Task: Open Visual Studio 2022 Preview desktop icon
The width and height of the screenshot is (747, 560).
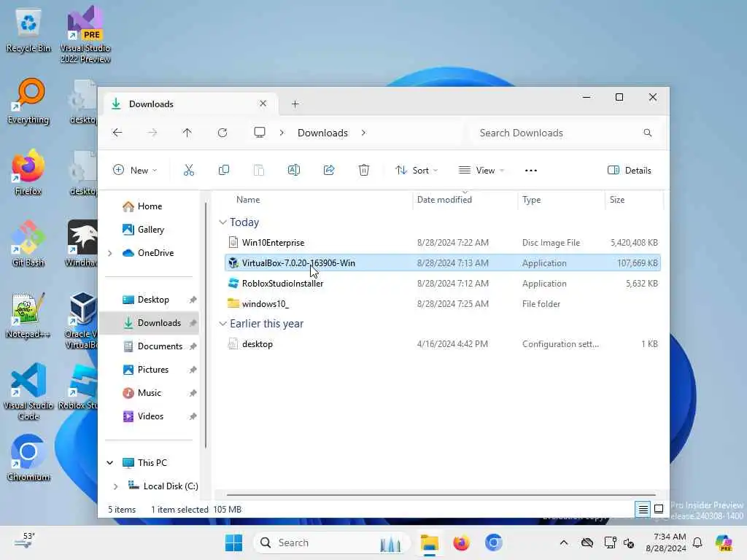Action: (x=85, y=35)
